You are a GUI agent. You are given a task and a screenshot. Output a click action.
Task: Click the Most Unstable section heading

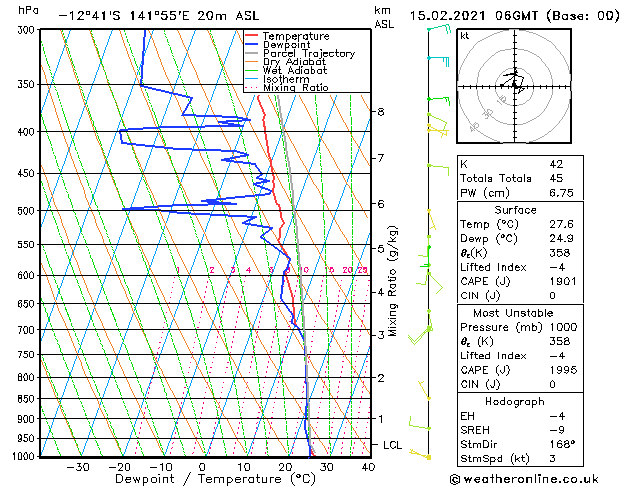coord(513,313)
